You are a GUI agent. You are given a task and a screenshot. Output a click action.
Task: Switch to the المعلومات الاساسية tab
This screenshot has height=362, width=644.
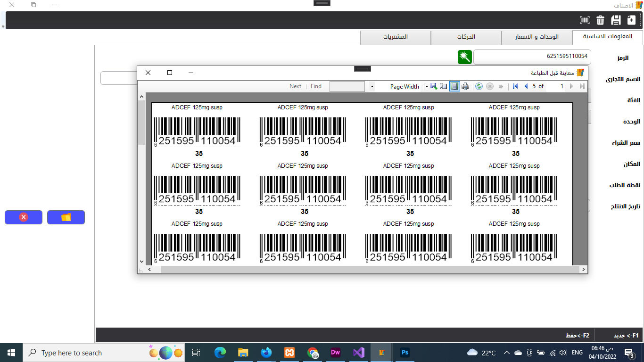point(608,37)
